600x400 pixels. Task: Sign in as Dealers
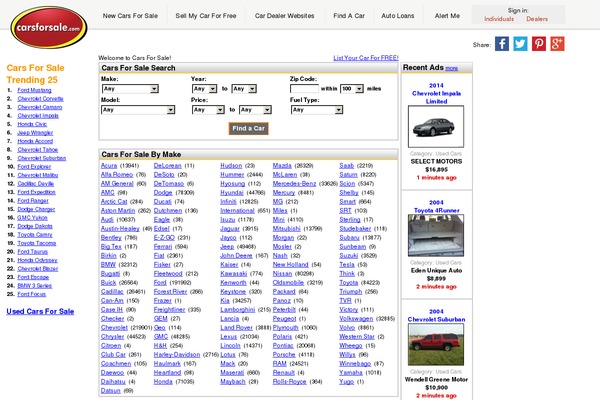click(537, 19)
